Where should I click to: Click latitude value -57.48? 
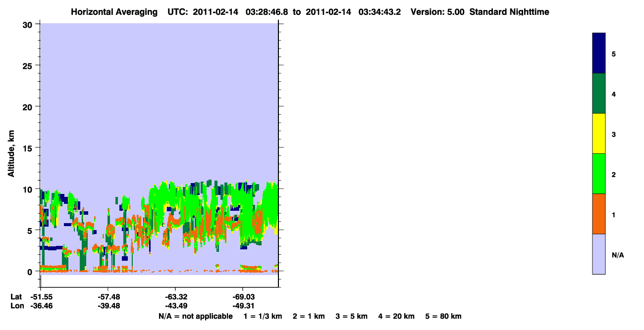click(108, 296)
